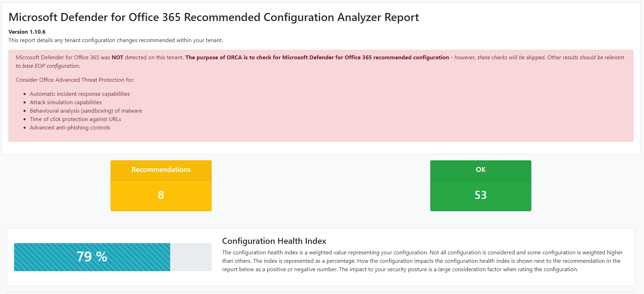Screen dimensions: 644x294
Task: Click the yellow Recommendations card header
Action: point(161,170)
